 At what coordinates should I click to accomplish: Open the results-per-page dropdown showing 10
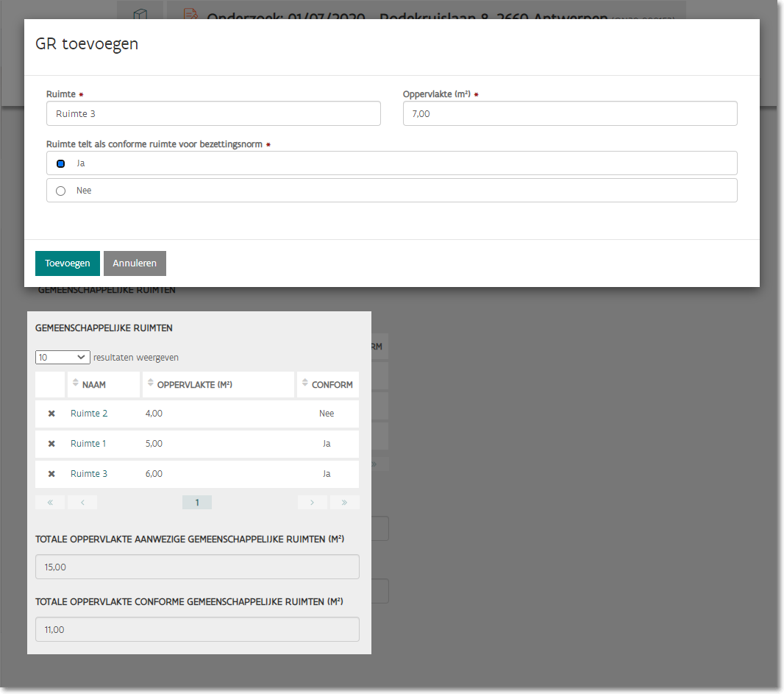(63, 357)
